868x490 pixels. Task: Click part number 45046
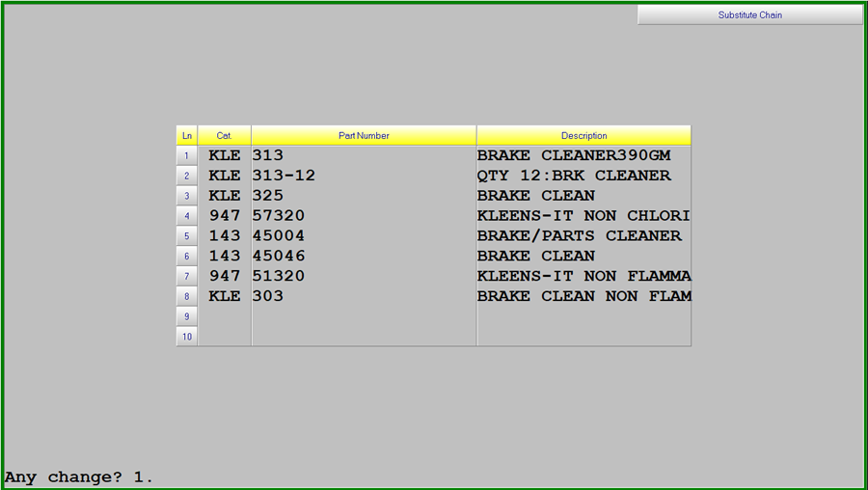[x=279, y=256]
